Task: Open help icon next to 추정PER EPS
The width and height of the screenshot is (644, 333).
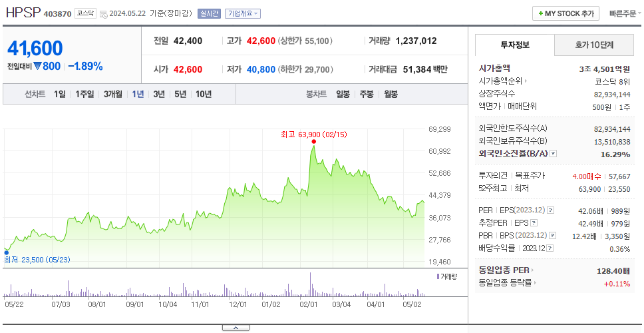Action: (x=534, y=223)
